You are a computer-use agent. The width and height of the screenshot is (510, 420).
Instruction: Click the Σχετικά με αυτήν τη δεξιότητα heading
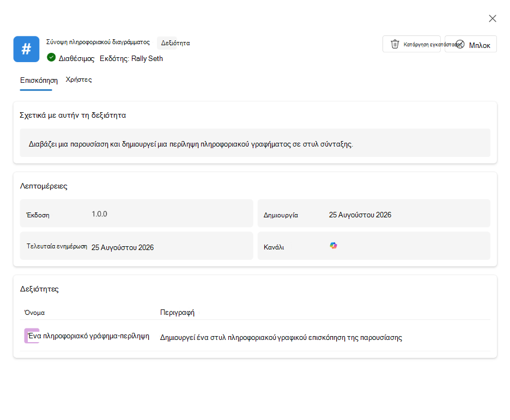pos(73,115)
